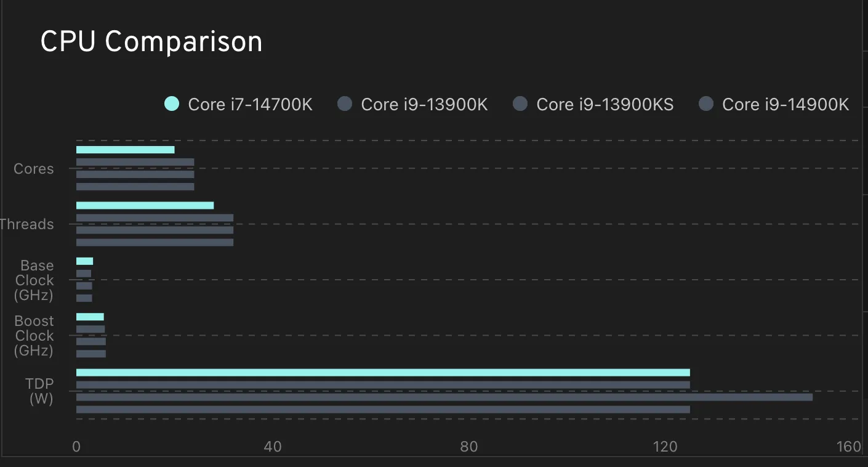
Task: Click the cyan bar in the Cores group
Action: coord(125,150)
